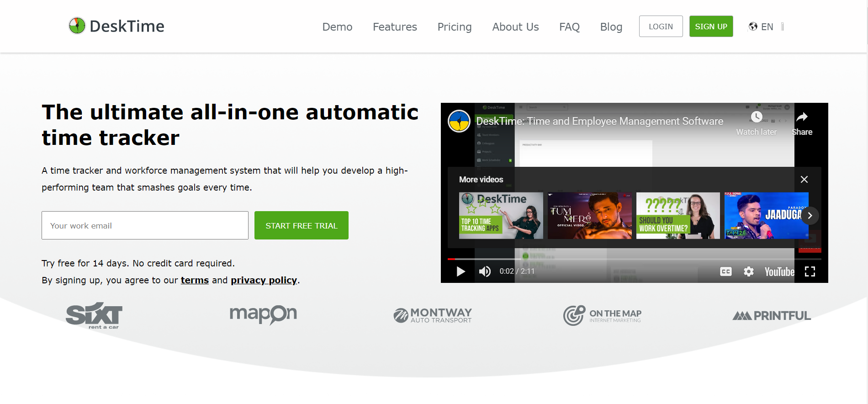Click the green SIGN UP button

pyautogui.click(x=711, y=27)
